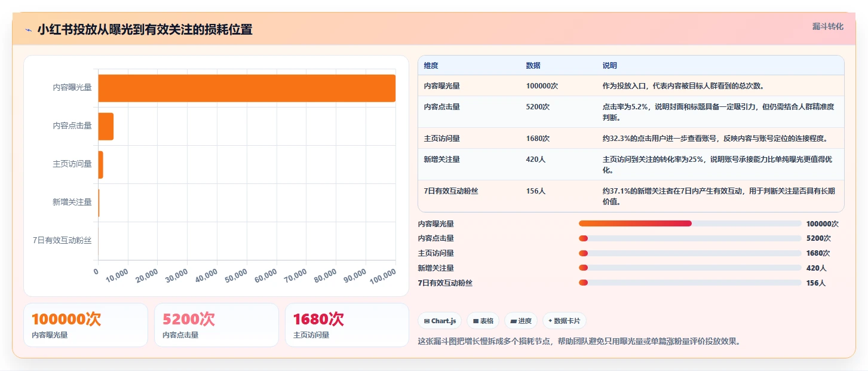Viewport: 868px width, 371px height.
Task: Click the 内容曝光量 orange chart bar
Action: [247, 88]
